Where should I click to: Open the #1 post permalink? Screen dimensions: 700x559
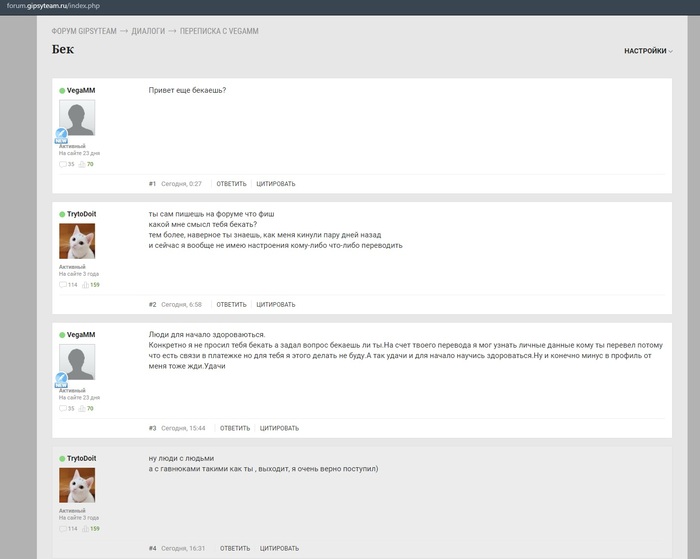[x=152, y=184]
